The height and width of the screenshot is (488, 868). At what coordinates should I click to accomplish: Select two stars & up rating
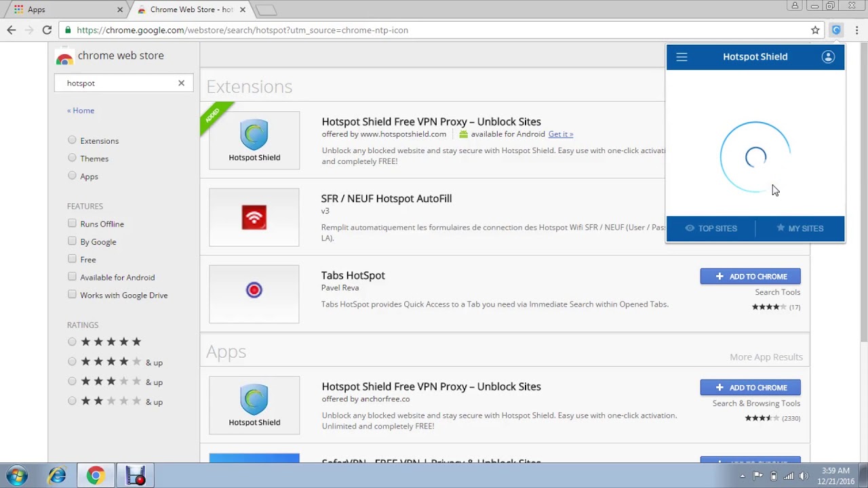[72, 401]
